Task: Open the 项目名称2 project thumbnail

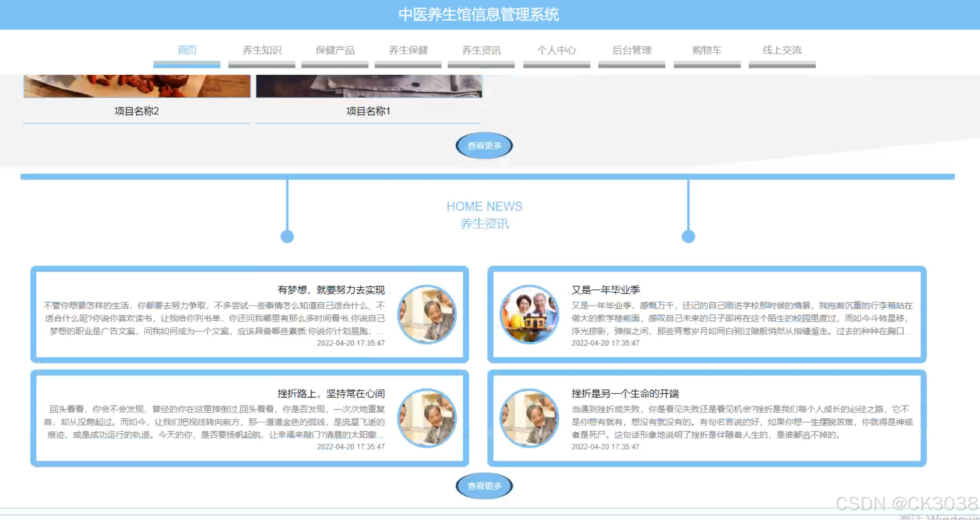Action: tap(137, 86)
